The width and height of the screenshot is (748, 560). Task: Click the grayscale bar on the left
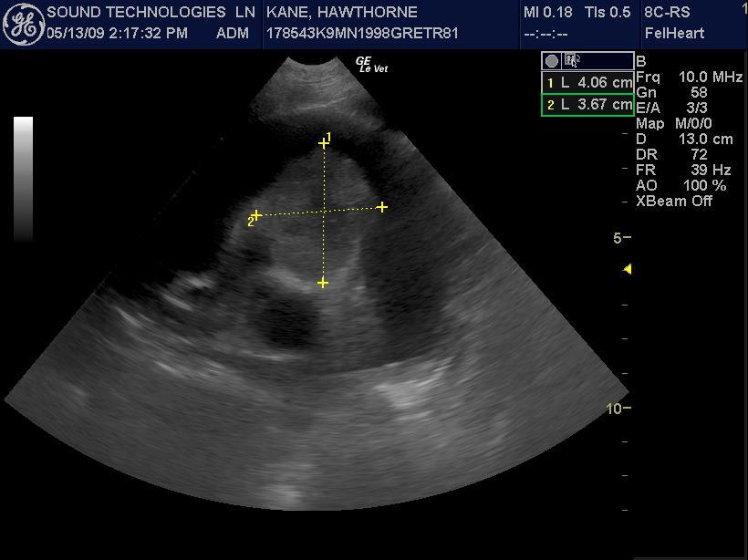pos(24,178)
